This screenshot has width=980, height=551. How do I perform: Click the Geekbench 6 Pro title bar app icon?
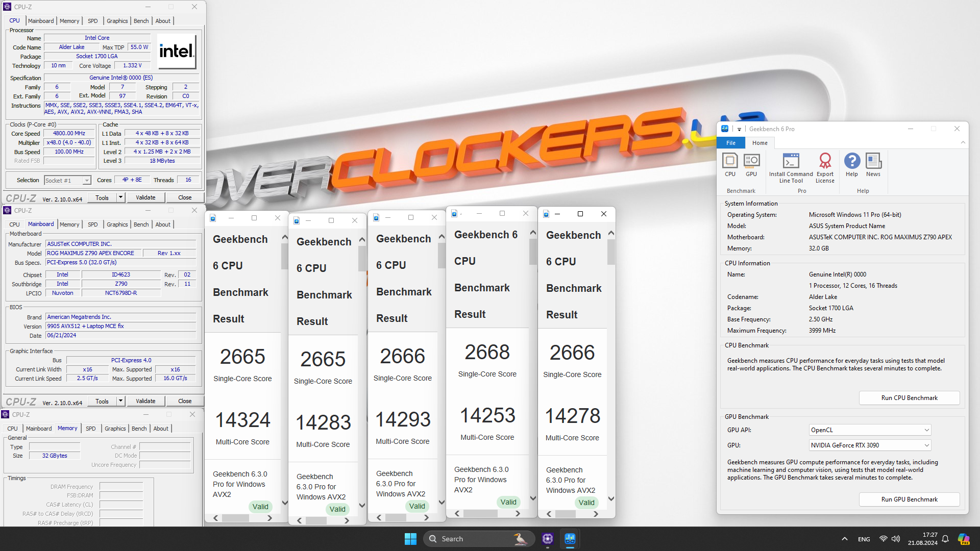pyautogui.click(x=725, y=129)
